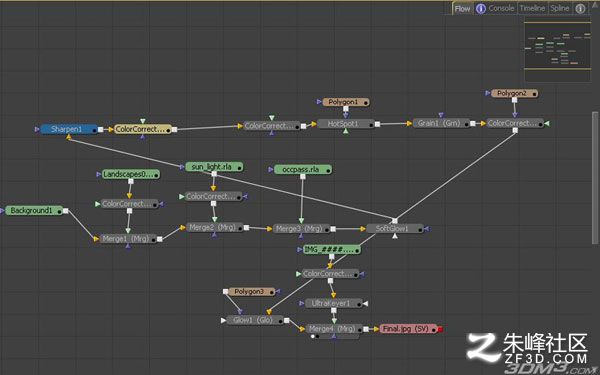Toggle view dot on Merge3 node
This screenshot has width=600, height=375.
pyautogui.click(x=327, y=230)
